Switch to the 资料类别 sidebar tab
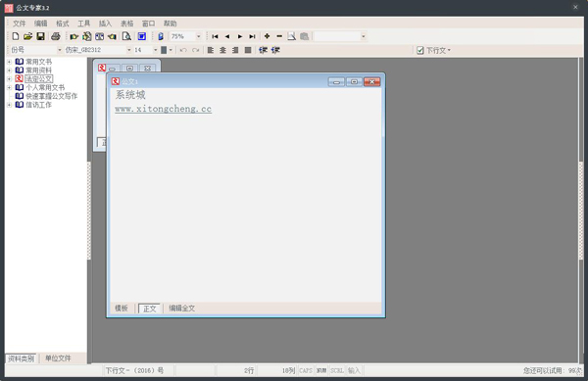Screen dimensions: 588x381 [x=21, y=358]
